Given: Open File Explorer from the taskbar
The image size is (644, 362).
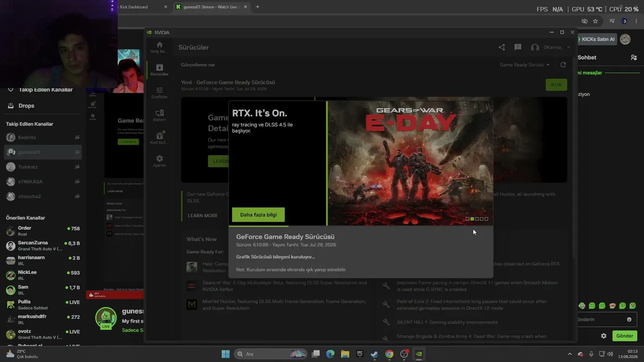Looking at the screenshot, I should 345,354.
